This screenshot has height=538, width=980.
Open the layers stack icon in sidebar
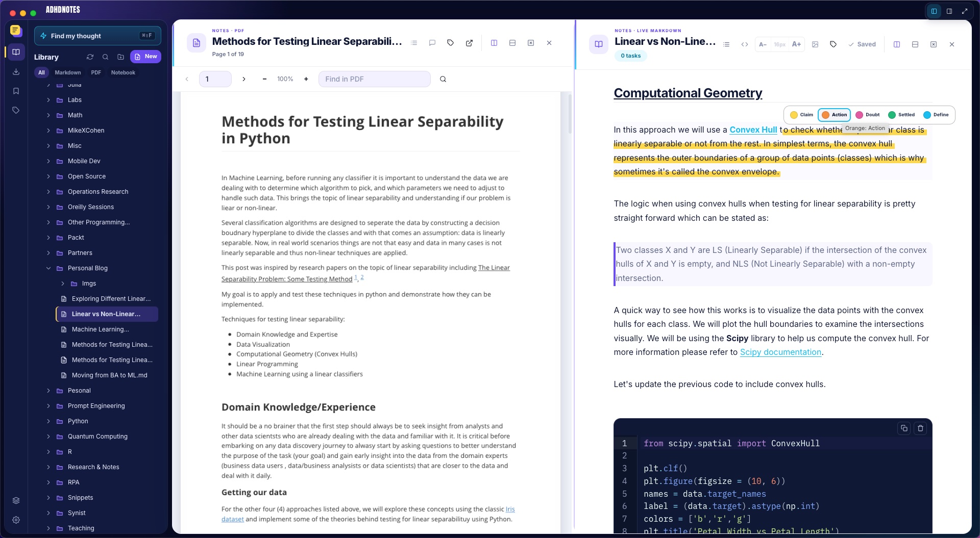tap(16, 500)
